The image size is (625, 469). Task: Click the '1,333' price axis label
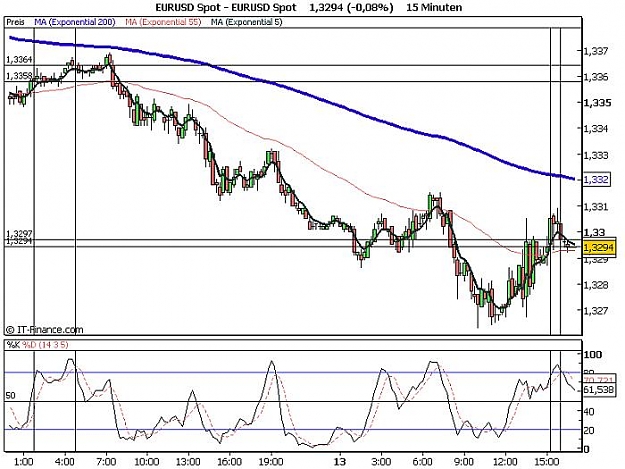[596, 155]
